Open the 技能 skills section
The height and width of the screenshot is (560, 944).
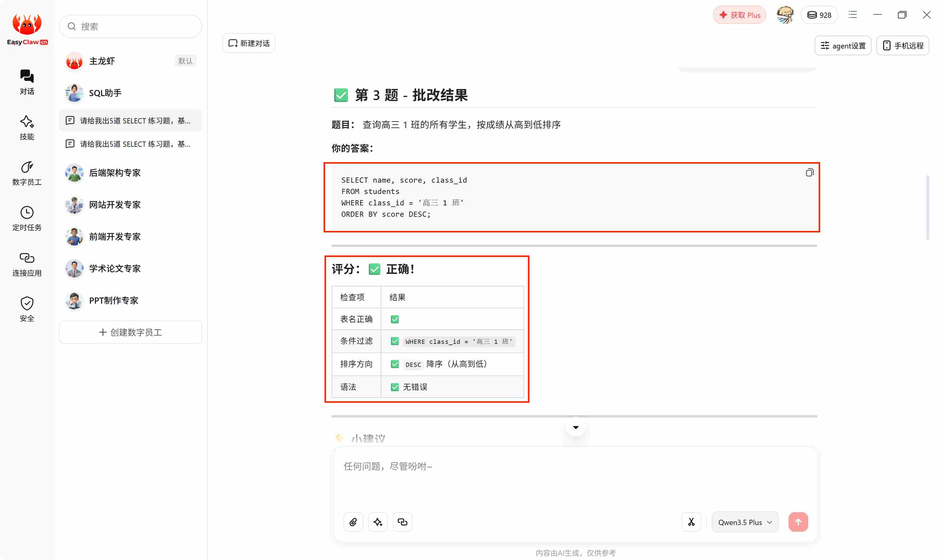[x=27, y=127]
